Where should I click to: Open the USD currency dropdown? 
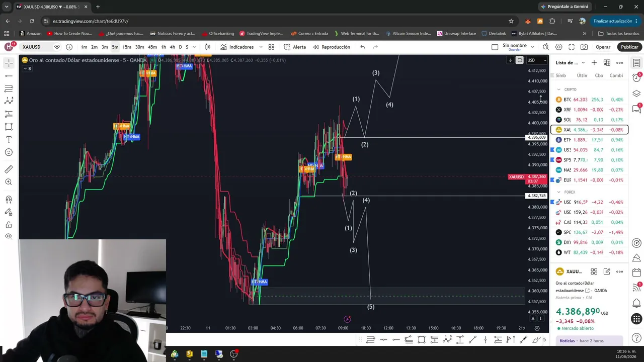(536, 60)
